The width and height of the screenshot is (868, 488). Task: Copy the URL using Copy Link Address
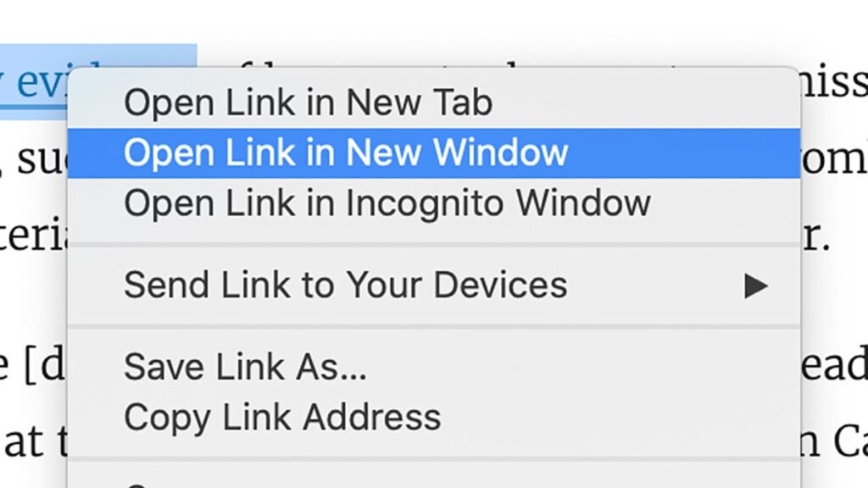point(282,416)
